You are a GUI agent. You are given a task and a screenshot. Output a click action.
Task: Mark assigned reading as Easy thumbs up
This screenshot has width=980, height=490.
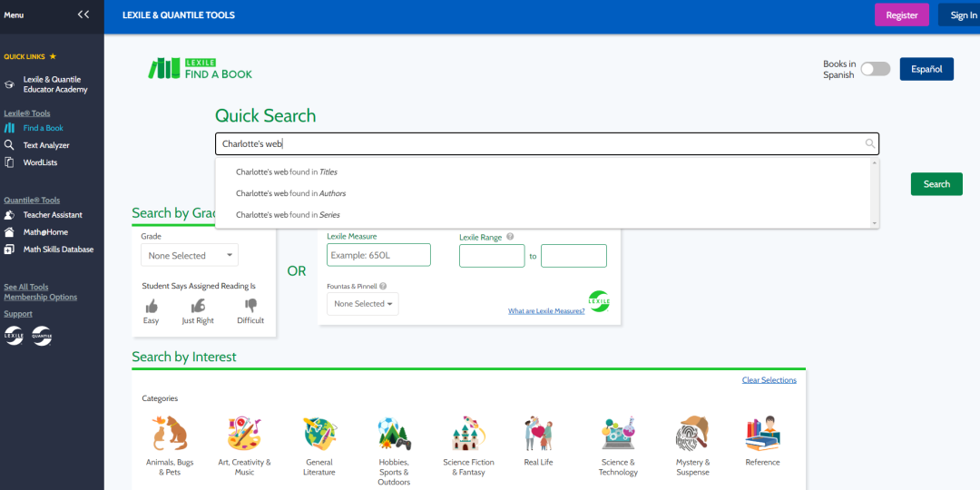coord(152,306)
